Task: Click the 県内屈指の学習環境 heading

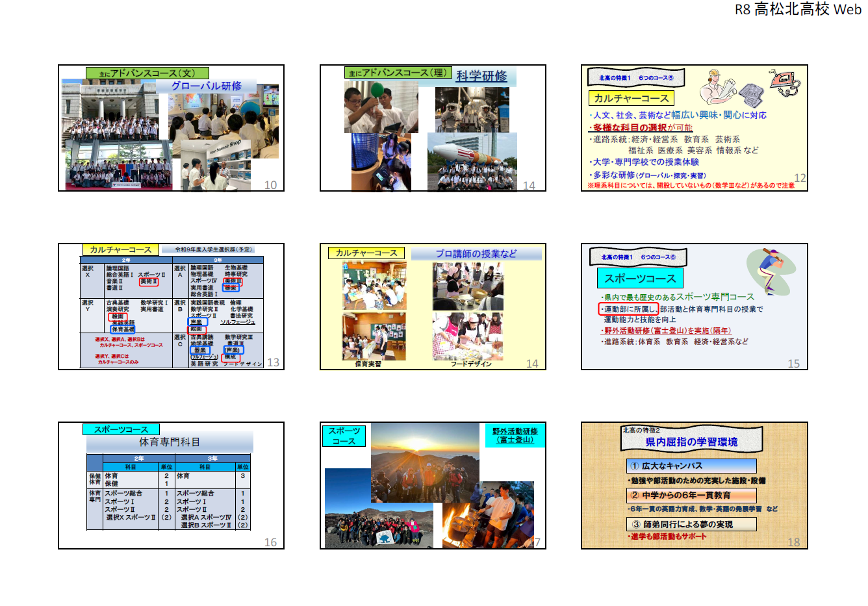Action: click(x=691, y=442)
